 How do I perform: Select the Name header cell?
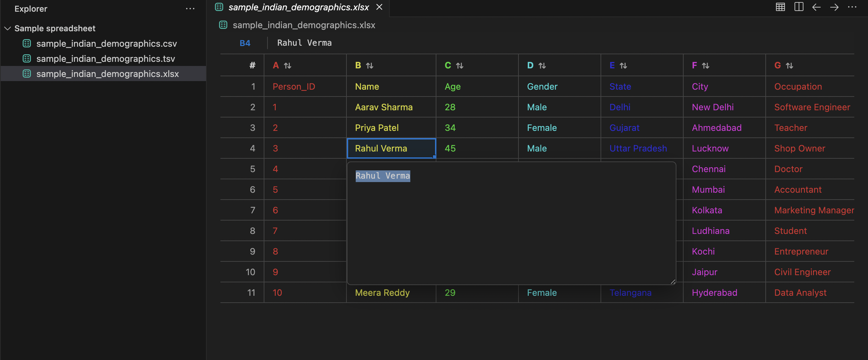[391, 87]
